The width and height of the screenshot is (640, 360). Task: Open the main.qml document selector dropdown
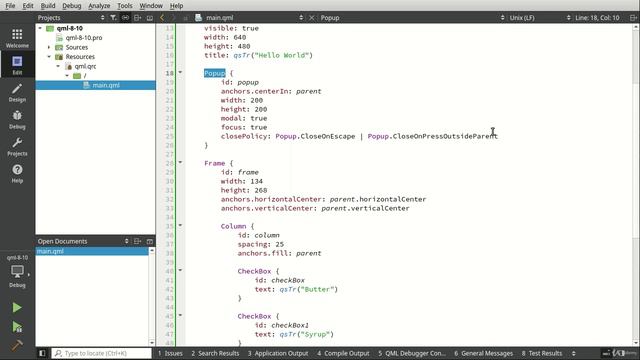[301, 18]
